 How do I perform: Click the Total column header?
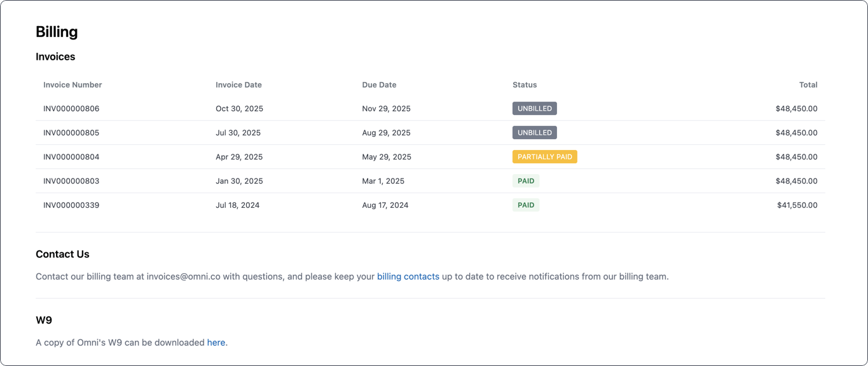pos(808,85)
